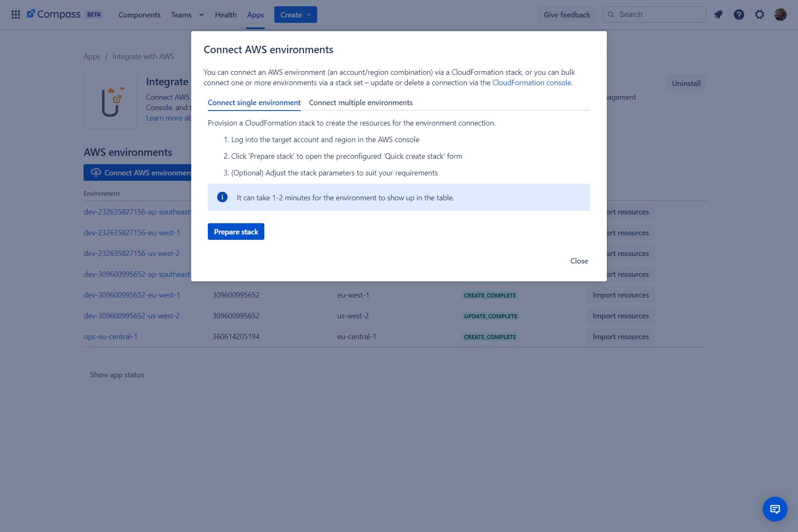Click the Environment column header

tap(101, 193)
